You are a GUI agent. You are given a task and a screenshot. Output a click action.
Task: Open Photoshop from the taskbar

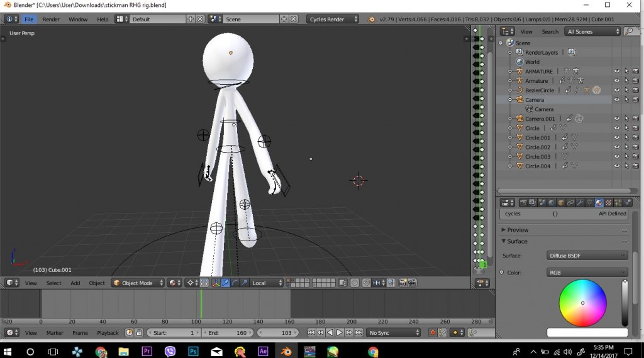(193, 352)
